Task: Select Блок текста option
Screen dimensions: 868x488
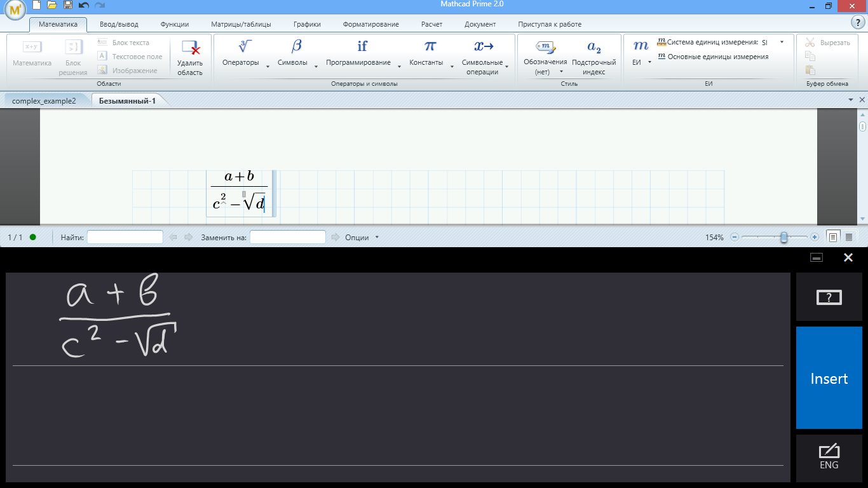Action: (123, 43)
